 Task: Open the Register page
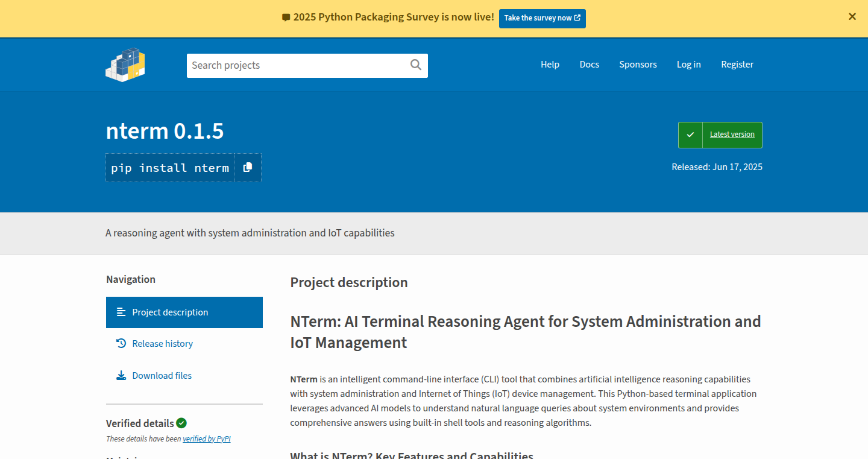pyautogui.click(x=737, y=65)
